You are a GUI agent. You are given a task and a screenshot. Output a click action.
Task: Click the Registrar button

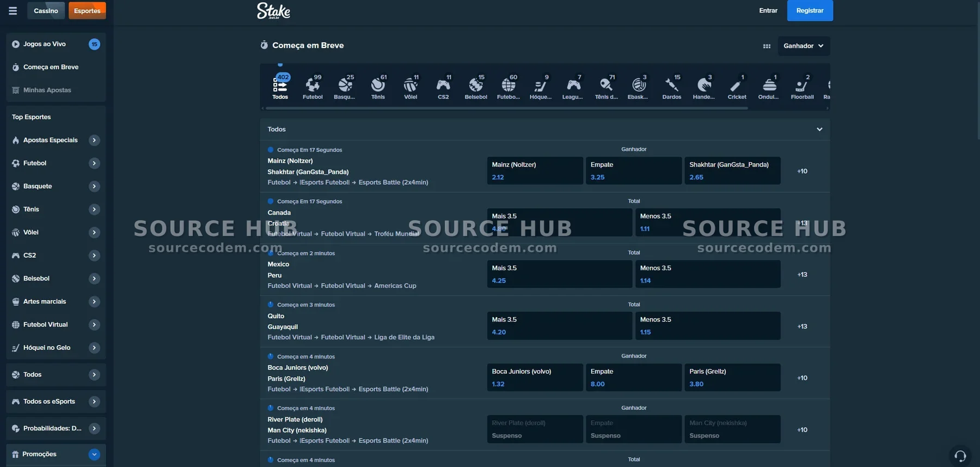click(810, 11)
